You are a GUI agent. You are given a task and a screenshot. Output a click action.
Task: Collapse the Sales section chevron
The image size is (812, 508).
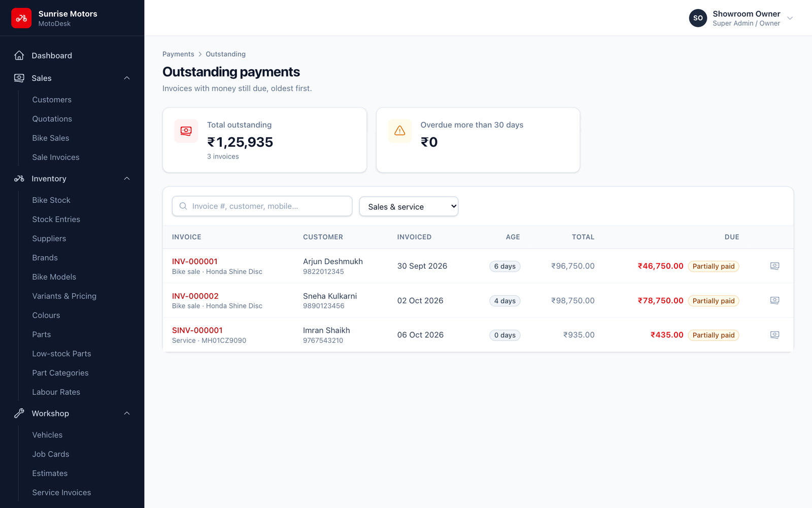click(x=127, y=78)
